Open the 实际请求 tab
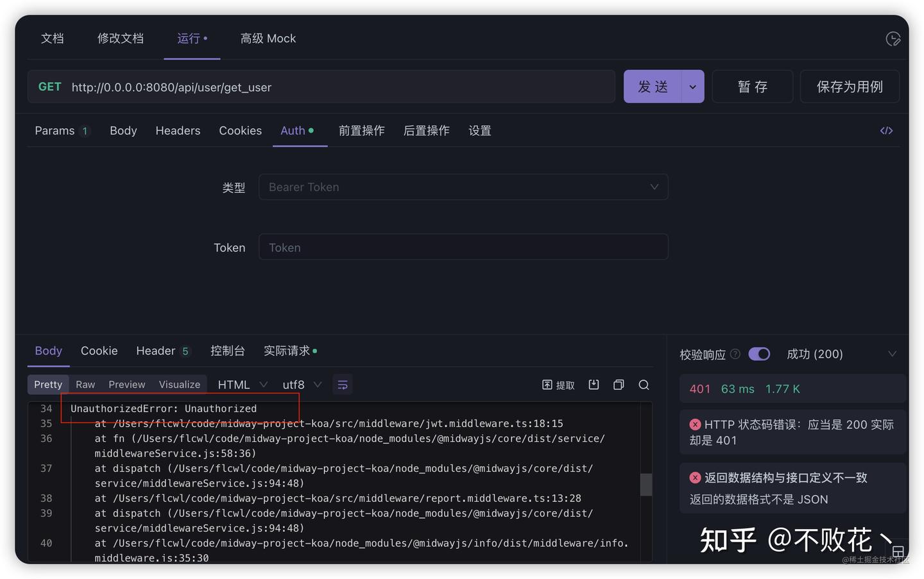Viewport: 924px width, 579px height. [290, 351]
